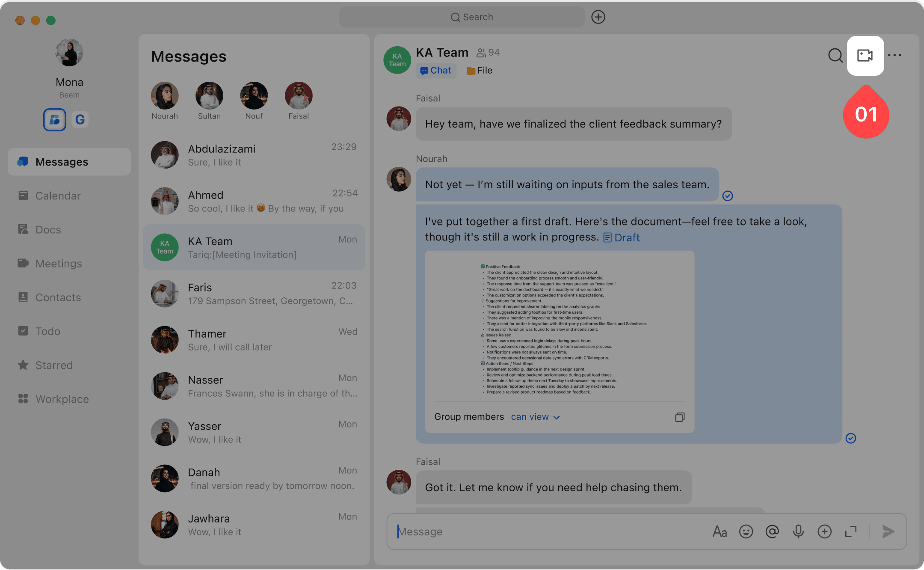Viewport: 924px width, 570px height.
Task: Click the emoji picker icon
Action: 746,531
